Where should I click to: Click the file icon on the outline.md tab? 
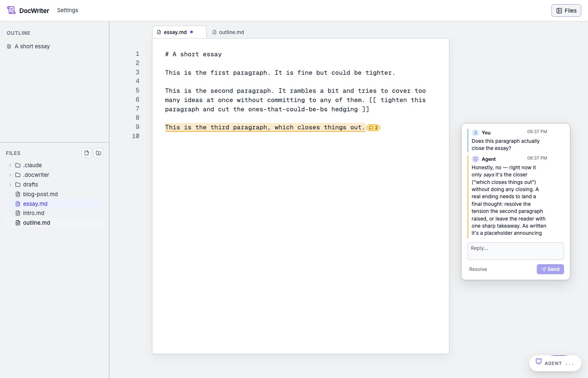214,32
